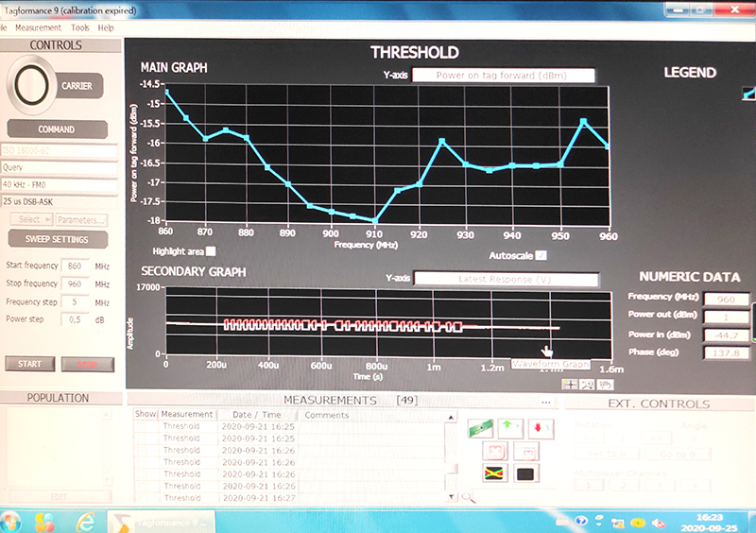756x533 pixels.
Task: Select the pan hand tool under secondary graph
Action: [x=605, y=384]
